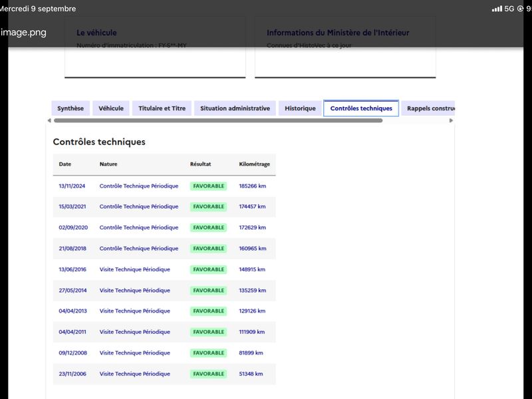Click Contrôle Technique Périodique on 02/09/2020 row
This screenshot has width=532, height=399.
pos(139,227)
